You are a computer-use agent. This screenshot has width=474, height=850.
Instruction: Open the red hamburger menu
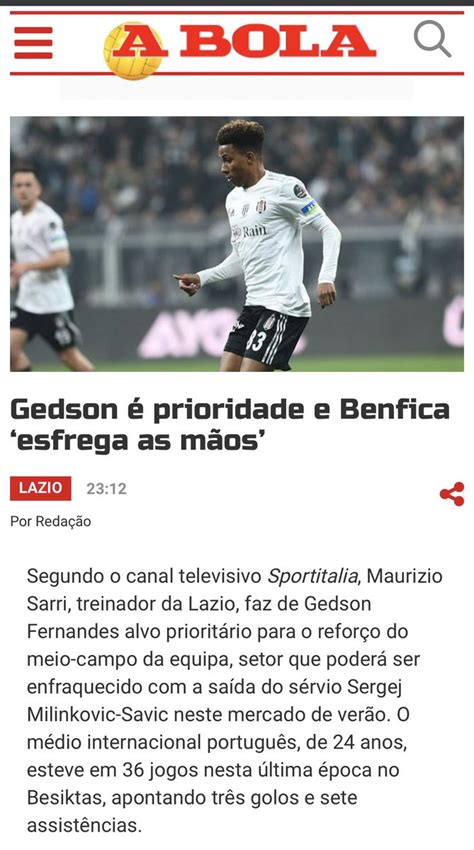(33, 42)
